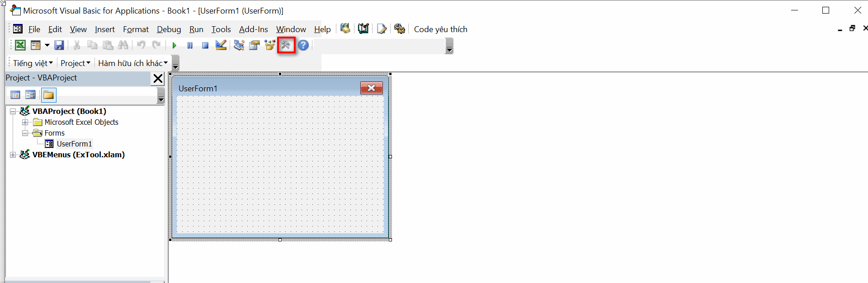This screenshot has width=868, height=283.
Task: Open Project Explorer toolbar options arrow
Action: tap(161, 95)
